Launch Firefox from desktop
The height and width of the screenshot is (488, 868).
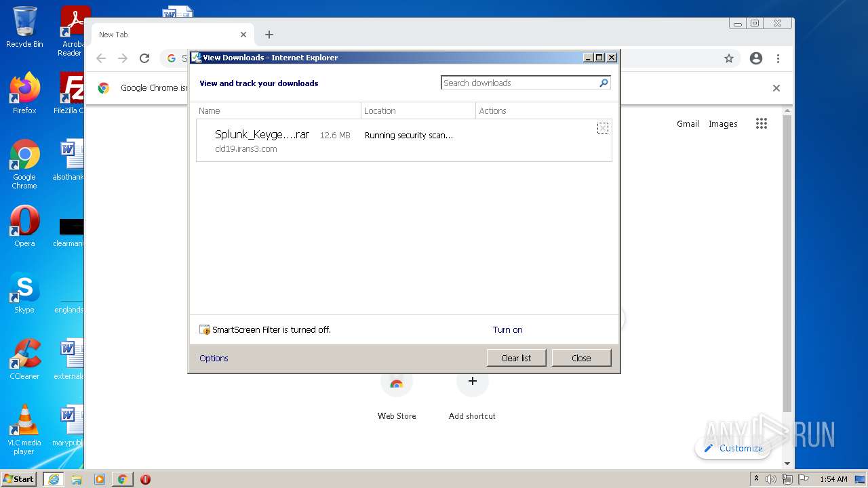point(24,94)
